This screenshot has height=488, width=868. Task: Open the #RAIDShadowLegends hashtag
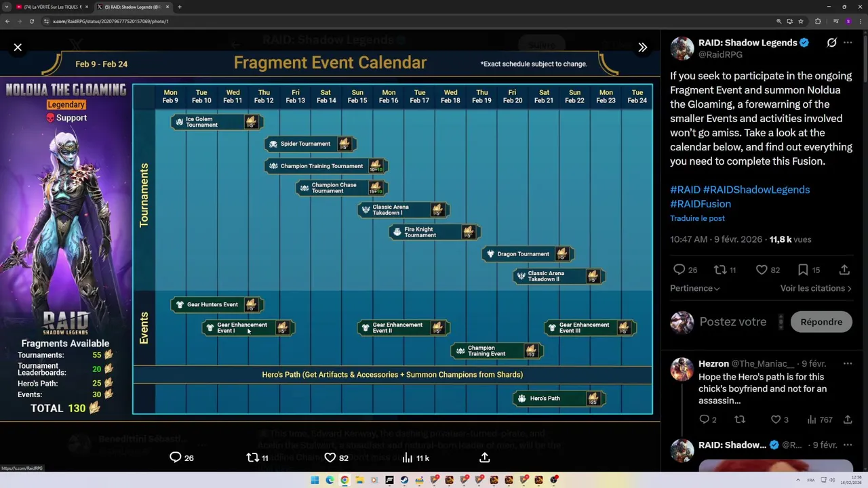pyautogui.click(x=756, y=190)
